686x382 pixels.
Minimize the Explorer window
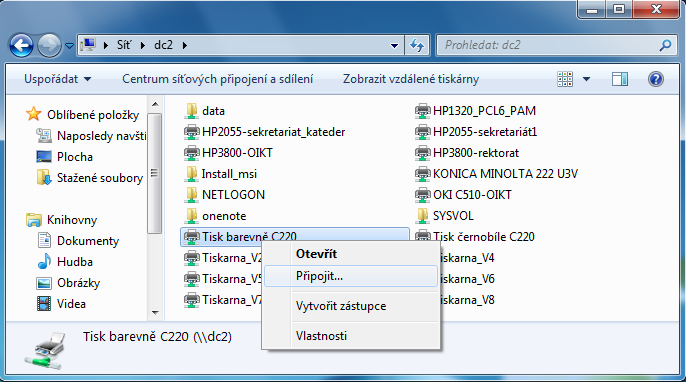(592, 10)
